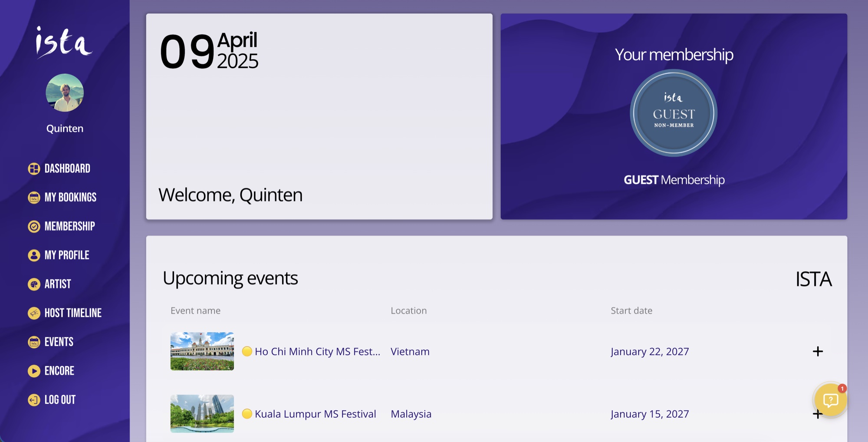Select the Artist palette icon

tap(34, 284)
